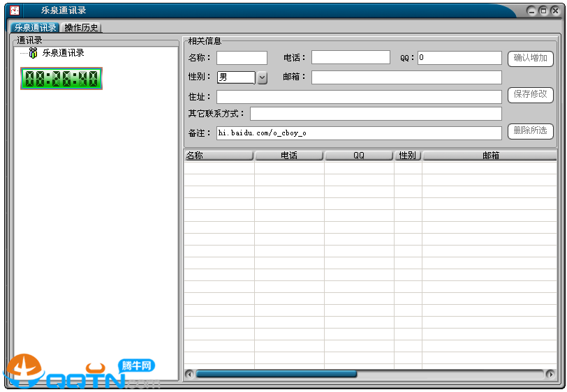Image resolution: width=567 pixels, height=392 pixels.
Task: Focus the 名称 input field
Action: (x=242, y=58)
